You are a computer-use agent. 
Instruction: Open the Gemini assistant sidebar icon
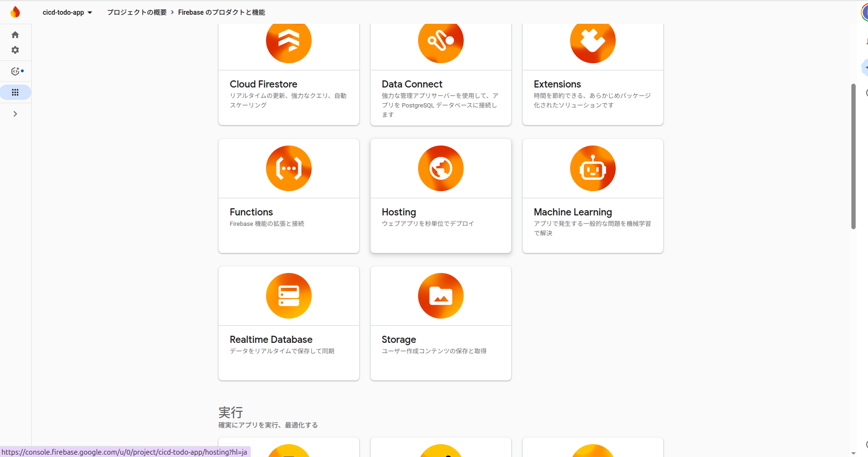pos(16,71)
